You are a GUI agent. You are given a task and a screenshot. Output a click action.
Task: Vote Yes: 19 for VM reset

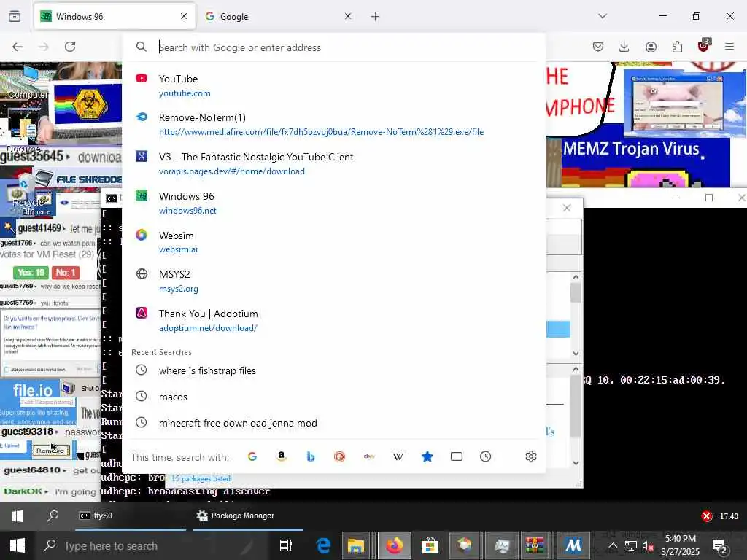(x=31, y=273)
